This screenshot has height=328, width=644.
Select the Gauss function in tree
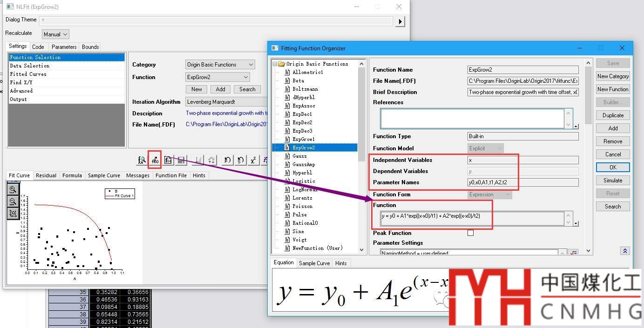[x=299, y=156]
